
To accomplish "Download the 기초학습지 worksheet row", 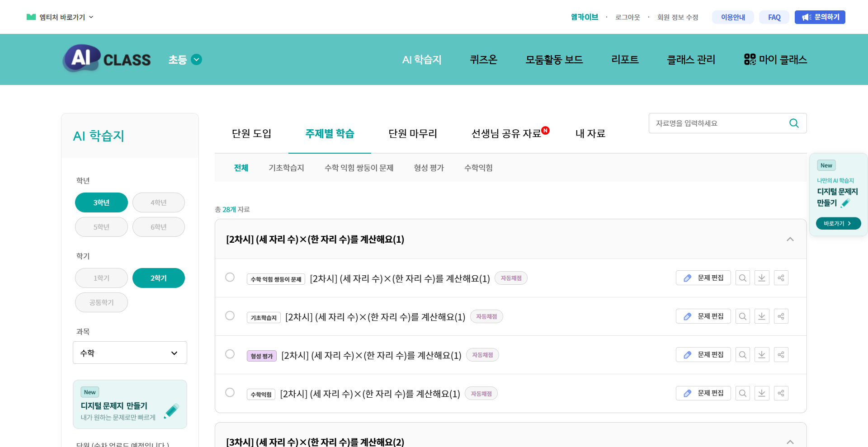I will (762, 316).
